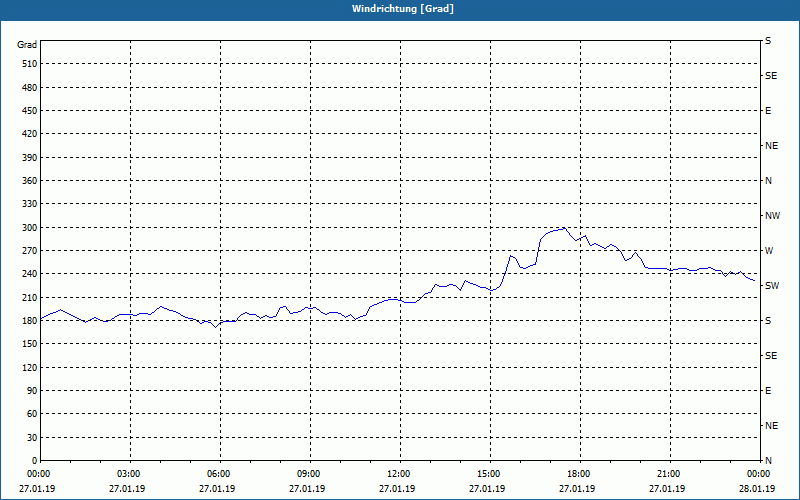
Task: Pick the 390 y-axis label
Action: [30, 158]
